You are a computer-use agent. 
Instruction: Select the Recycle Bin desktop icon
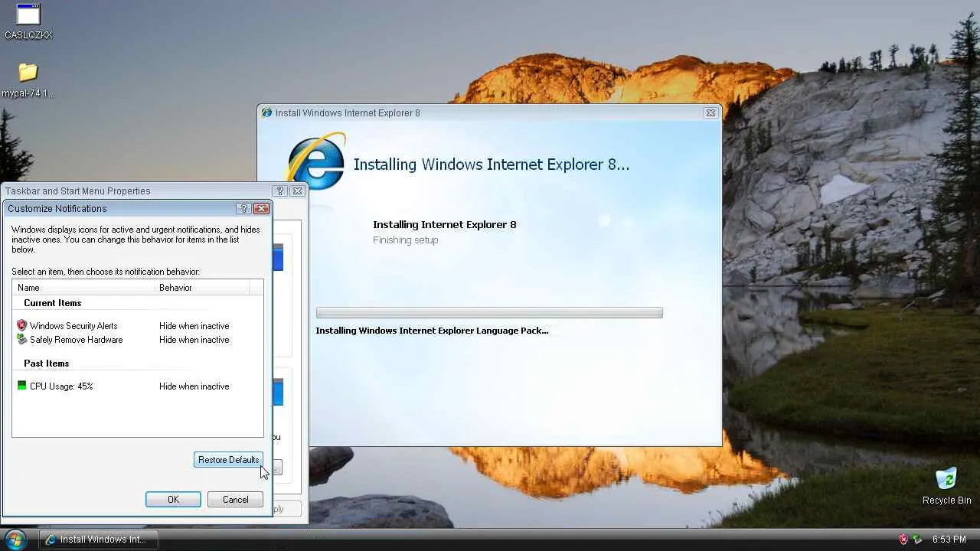click(946, 486)
